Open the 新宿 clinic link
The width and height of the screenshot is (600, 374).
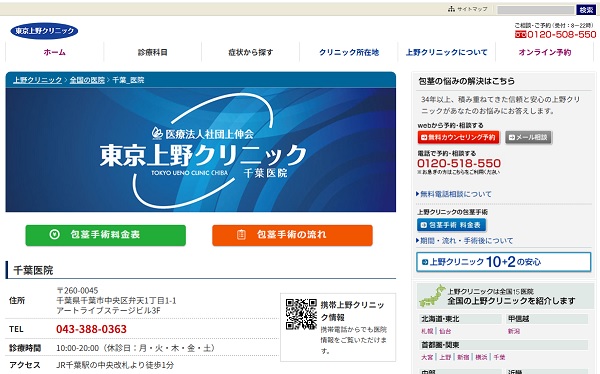(463, 357)
